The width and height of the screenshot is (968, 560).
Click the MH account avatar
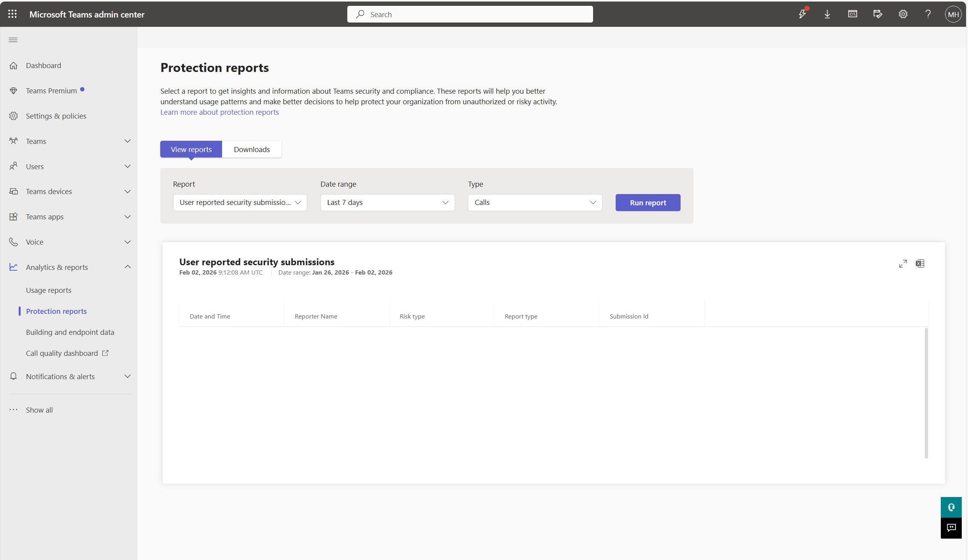(953, 14)
